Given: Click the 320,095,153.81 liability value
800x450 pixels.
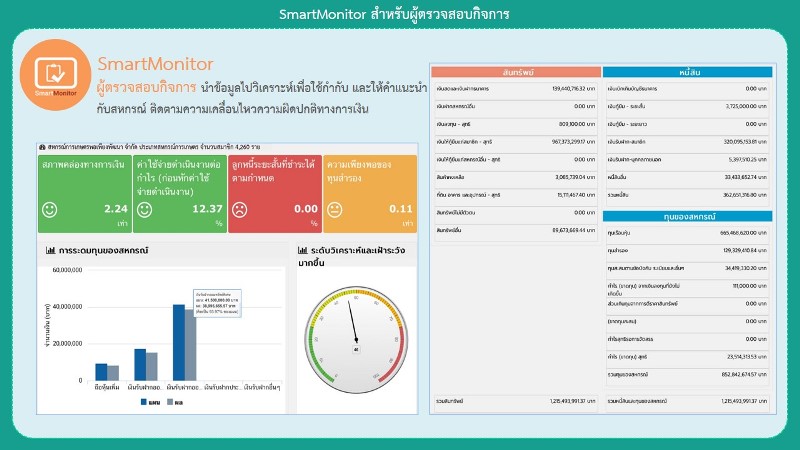Looking at the screenshot, I should [x=745, y=142].
